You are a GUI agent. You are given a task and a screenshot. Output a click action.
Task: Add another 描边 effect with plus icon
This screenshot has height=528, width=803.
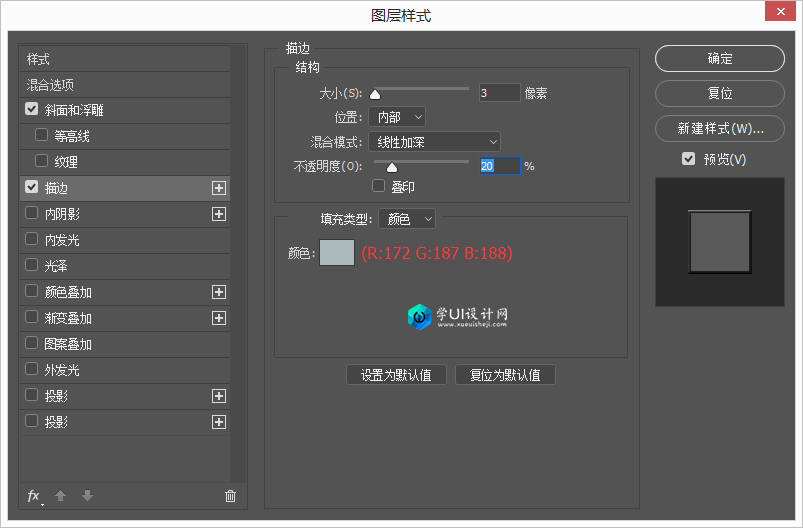coord(219,188)
